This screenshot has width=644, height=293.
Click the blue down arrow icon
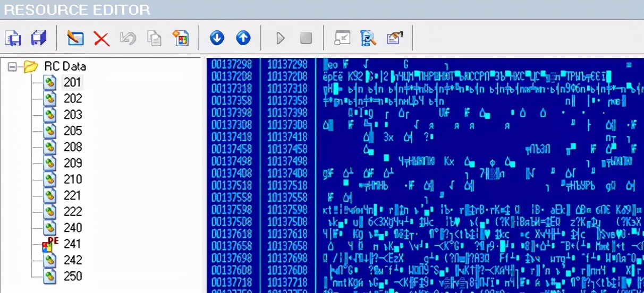click(x=217, y=38)
